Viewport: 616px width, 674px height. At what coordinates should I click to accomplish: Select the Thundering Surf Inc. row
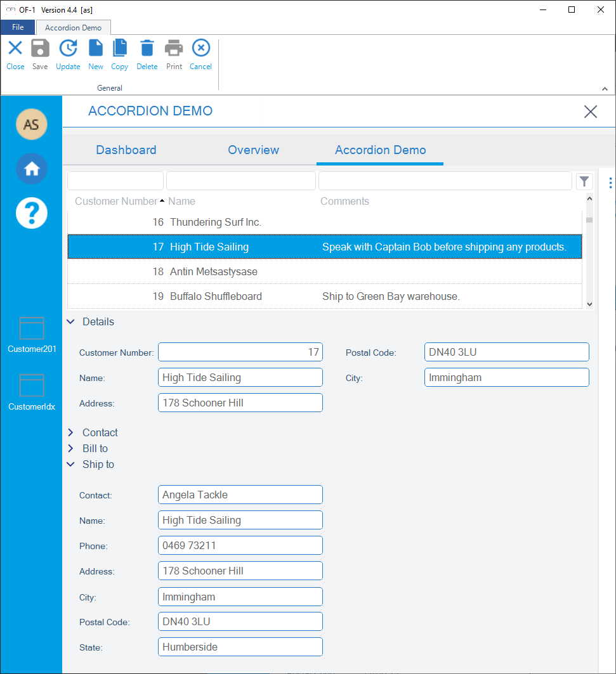[x=325, y=222]
